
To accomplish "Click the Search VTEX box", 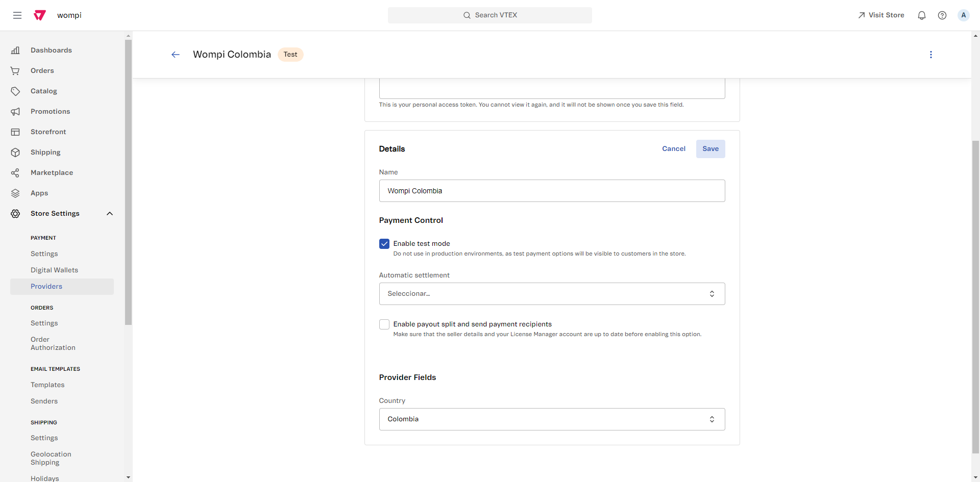I will click(x=489, y=15).
